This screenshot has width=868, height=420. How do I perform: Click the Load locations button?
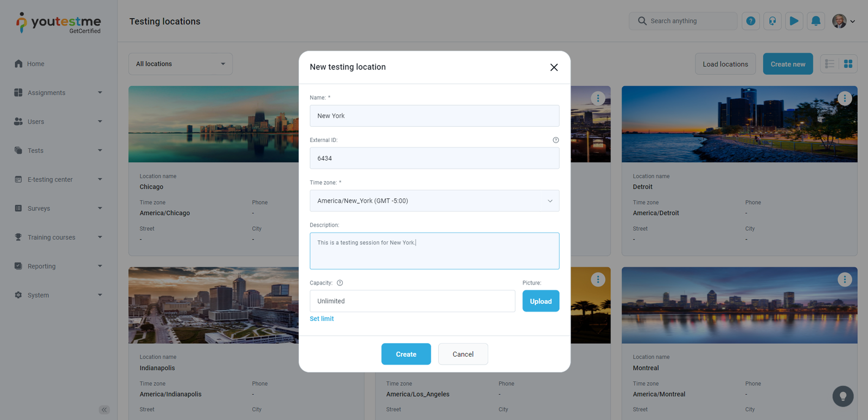(726, 64)
